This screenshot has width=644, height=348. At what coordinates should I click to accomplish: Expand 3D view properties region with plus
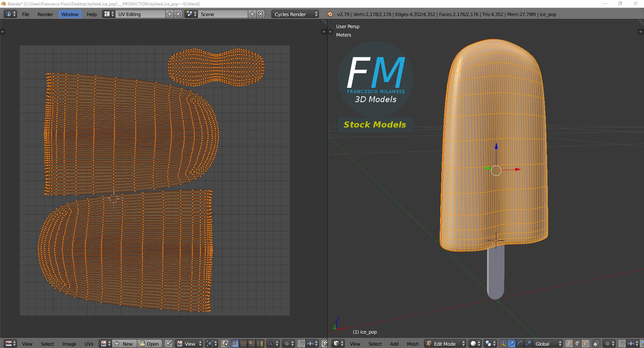click(x=640, y=32)
